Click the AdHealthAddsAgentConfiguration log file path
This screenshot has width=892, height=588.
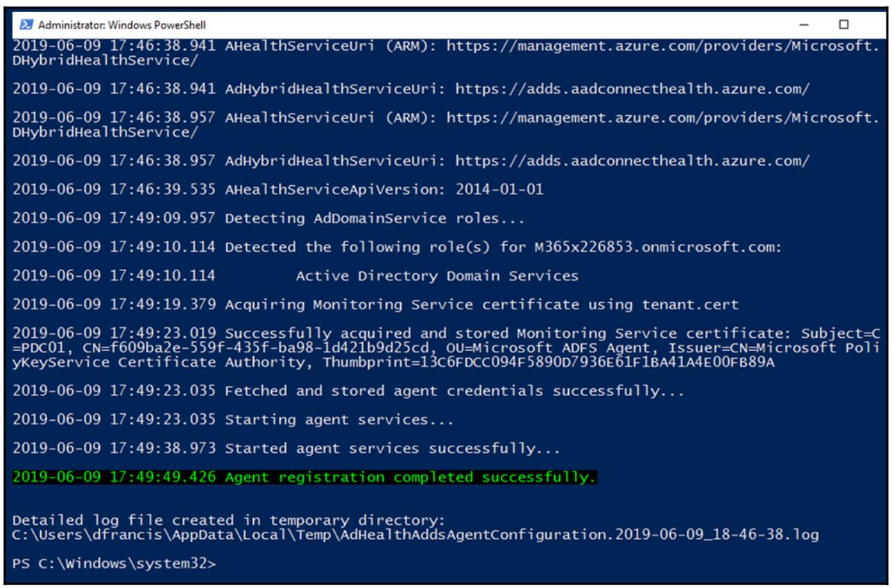point(415,535)
